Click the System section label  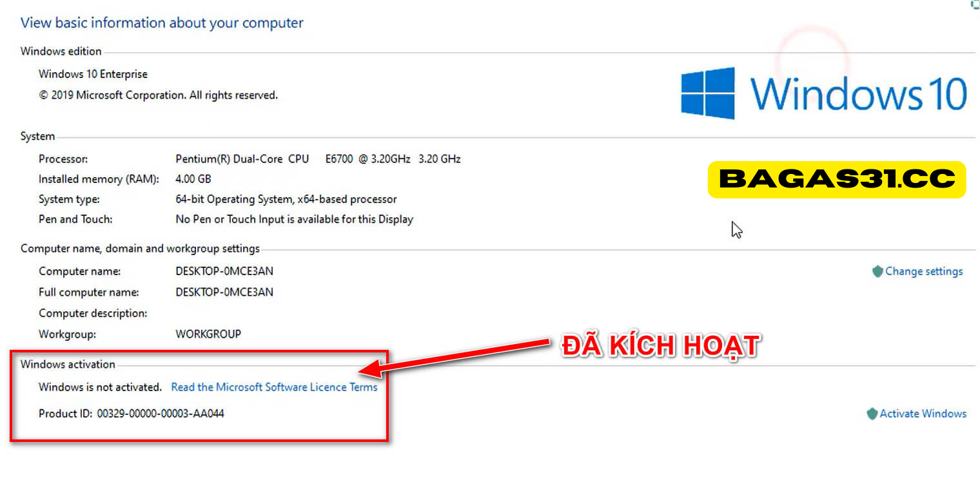pyautogui.click(x=38, y=137)
